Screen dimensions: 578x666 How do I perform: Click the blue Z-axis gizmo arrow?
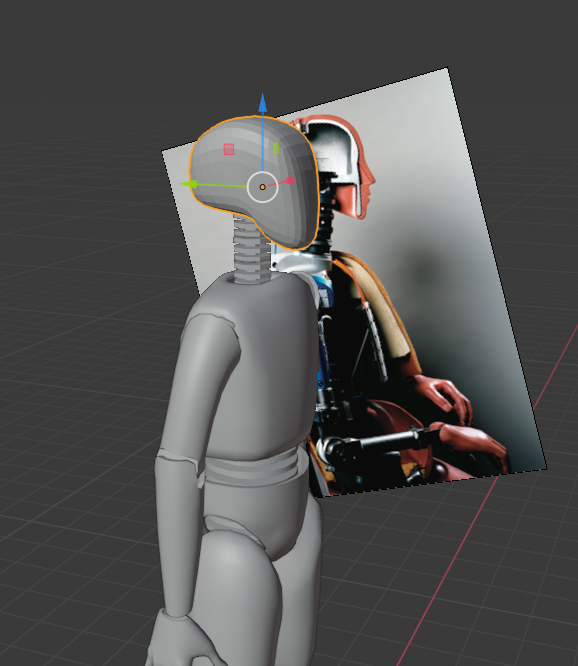coord(262,103)
